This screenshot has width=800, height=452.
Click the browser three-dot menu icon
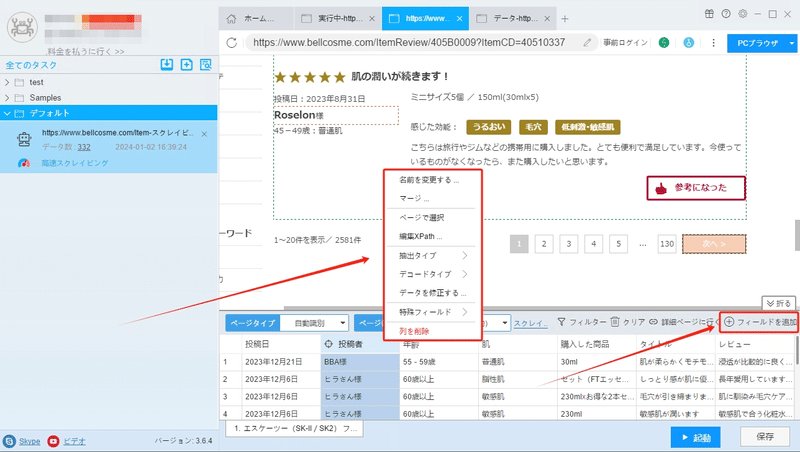(713, 43)
